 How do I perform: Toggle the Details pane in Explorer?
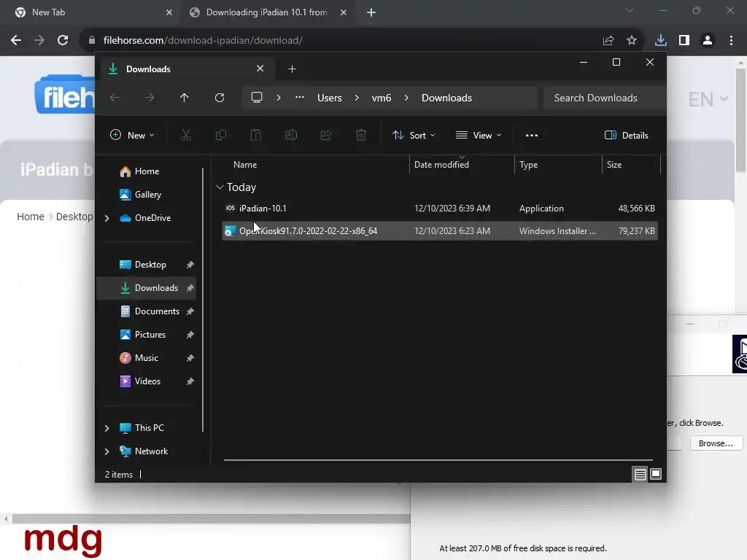[626, 135]
